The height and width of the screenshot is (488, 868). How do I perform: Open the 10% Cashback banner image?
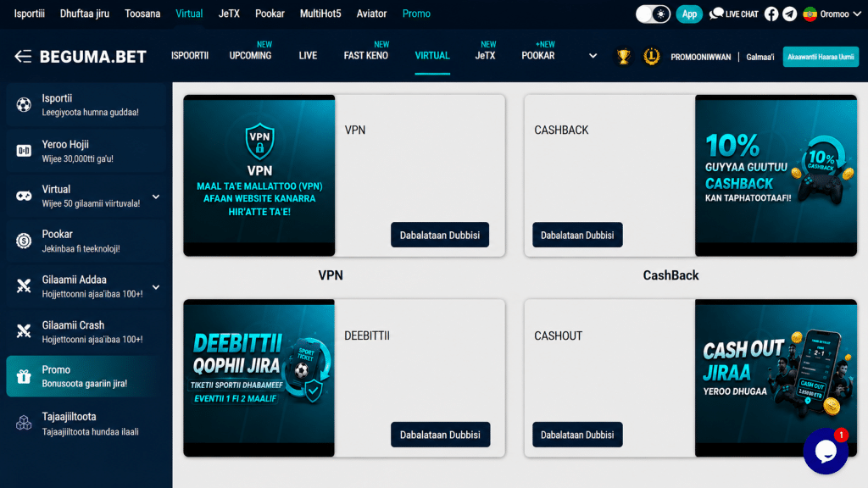coord(776,175)
